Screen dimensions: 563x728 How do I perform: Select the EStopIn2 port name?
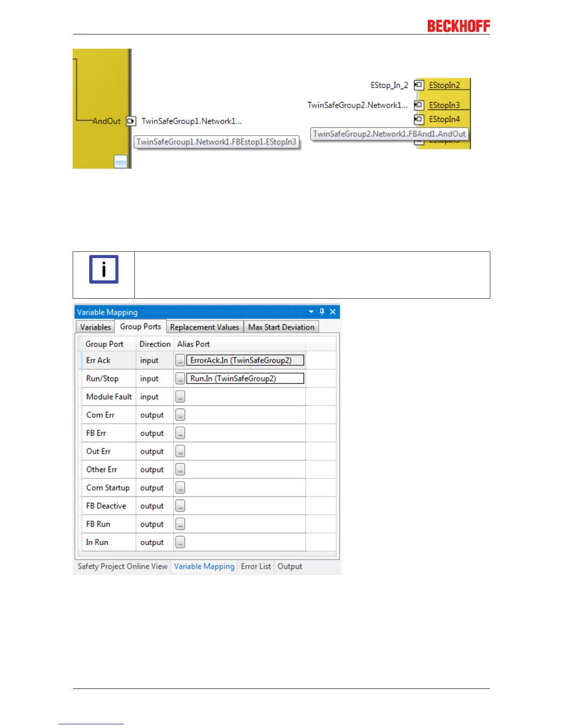click(444, 85)
